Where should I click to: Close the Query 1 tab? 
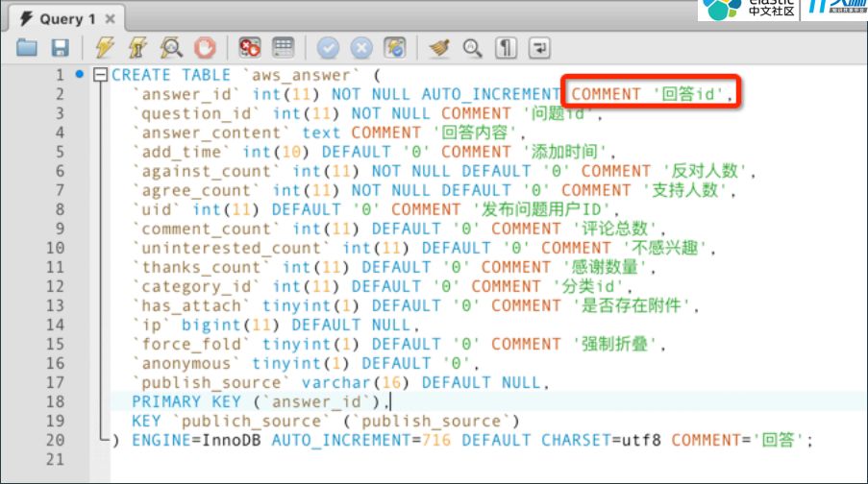(x=111, y=19)
